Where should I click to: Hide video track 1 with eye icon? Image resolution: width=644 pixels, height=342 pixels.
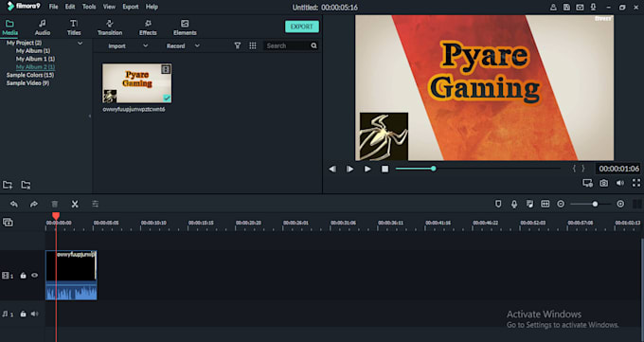point(35,276)
